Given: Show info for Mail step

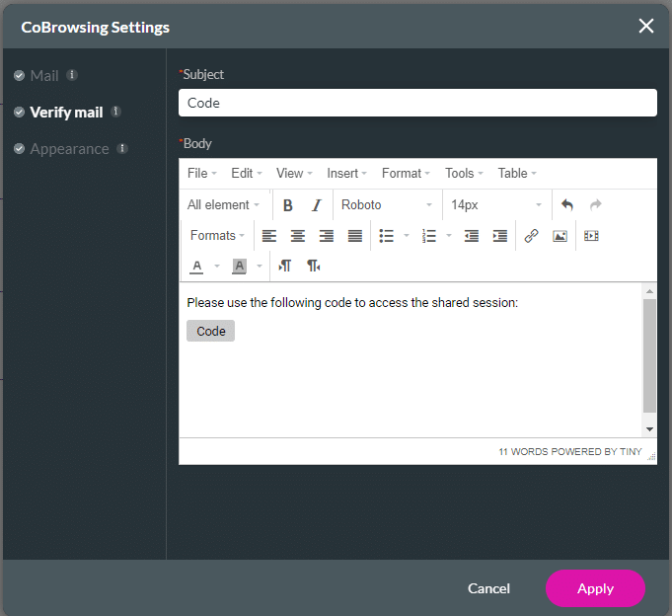Looking at the screenshot, I should coord(72,75).
